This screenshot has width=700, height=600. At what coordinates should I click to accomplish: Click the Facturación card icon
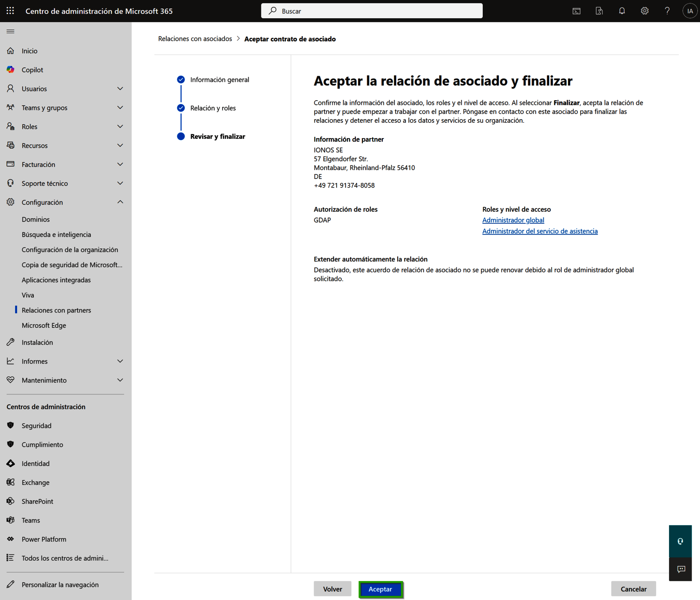(x=11, y=164)
